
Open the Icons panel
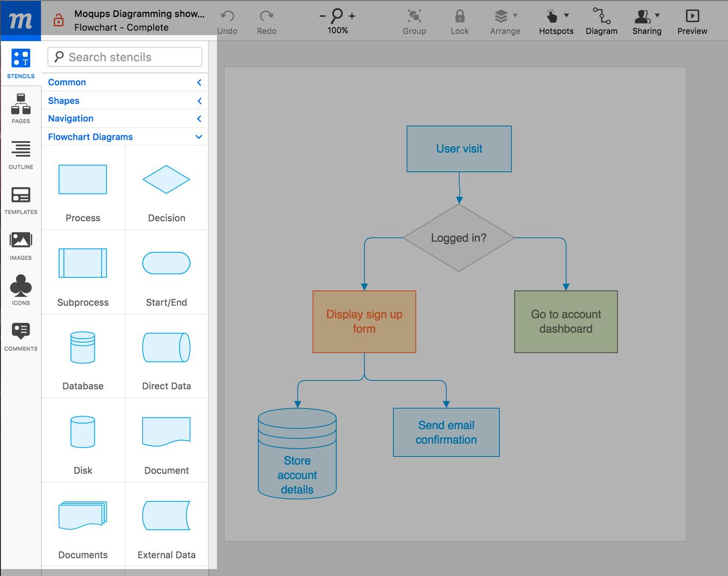pos(21,290)
